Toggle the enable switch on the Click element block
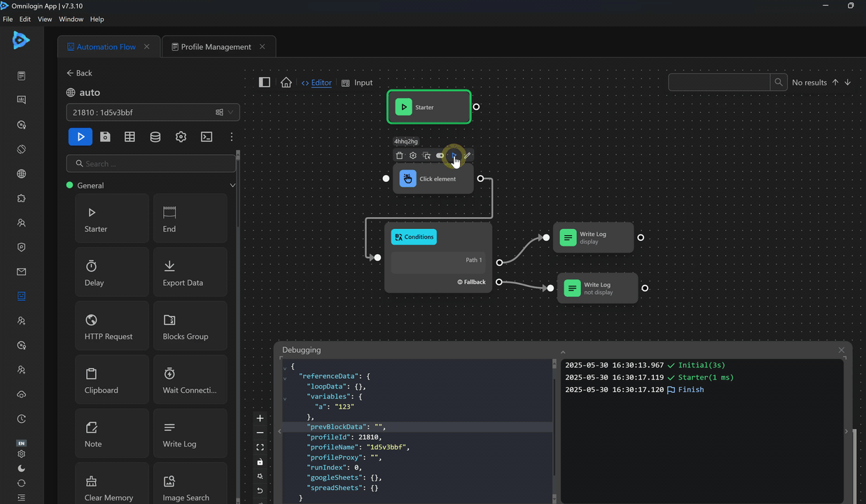The width and height of the screenshot is (866, 504). 440,155
